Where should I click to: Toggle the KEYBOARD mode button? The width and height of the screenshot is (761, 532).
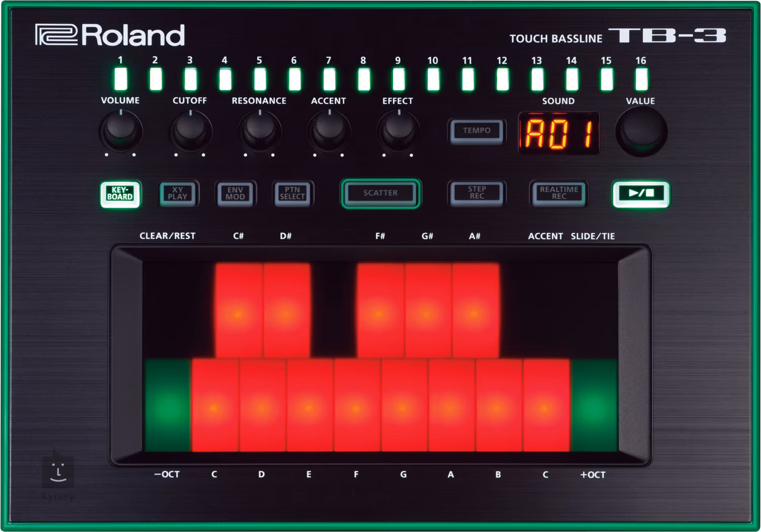click(120, 194)
